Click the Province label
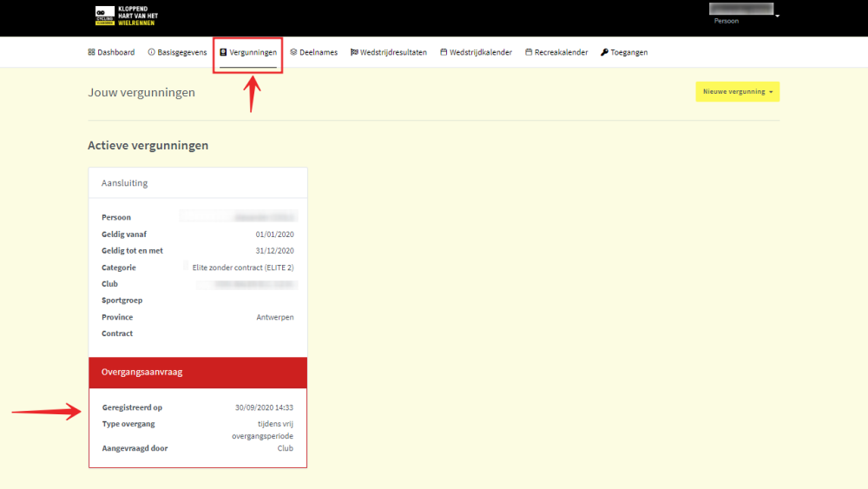Screen dimensions: 868x489 [x=117, y=317]
